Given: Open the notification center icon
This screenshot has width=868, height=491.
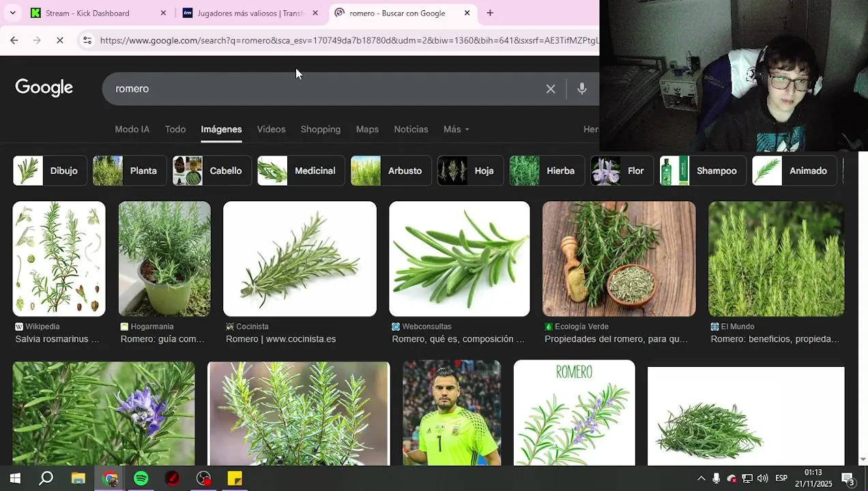Looking at the screenshot, I should pos(849,479).
